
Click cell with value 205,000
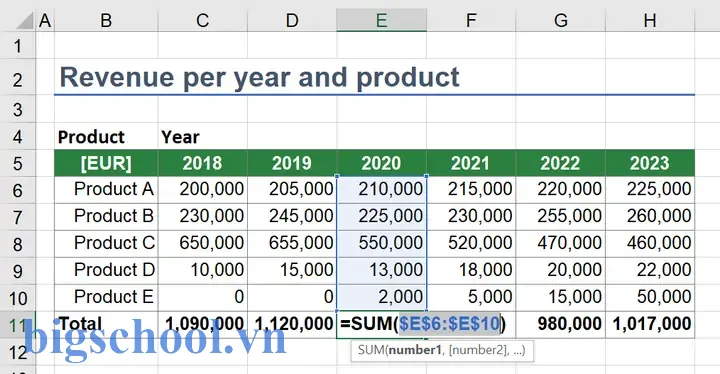(x=292, y=189)
